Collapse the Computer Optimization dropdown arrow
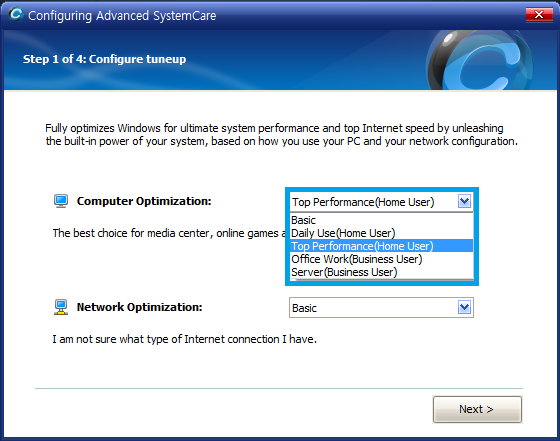 pyautogui.click(x=464, y=202)
